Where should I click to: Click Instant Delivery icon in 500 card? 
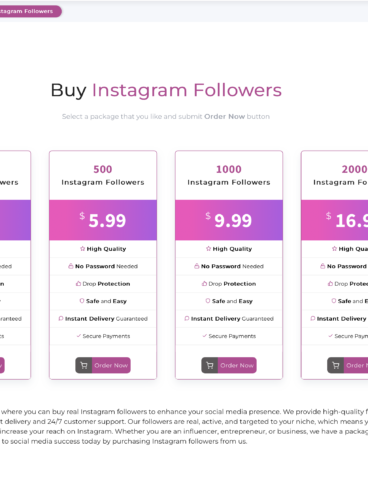(x=61, y=318)
